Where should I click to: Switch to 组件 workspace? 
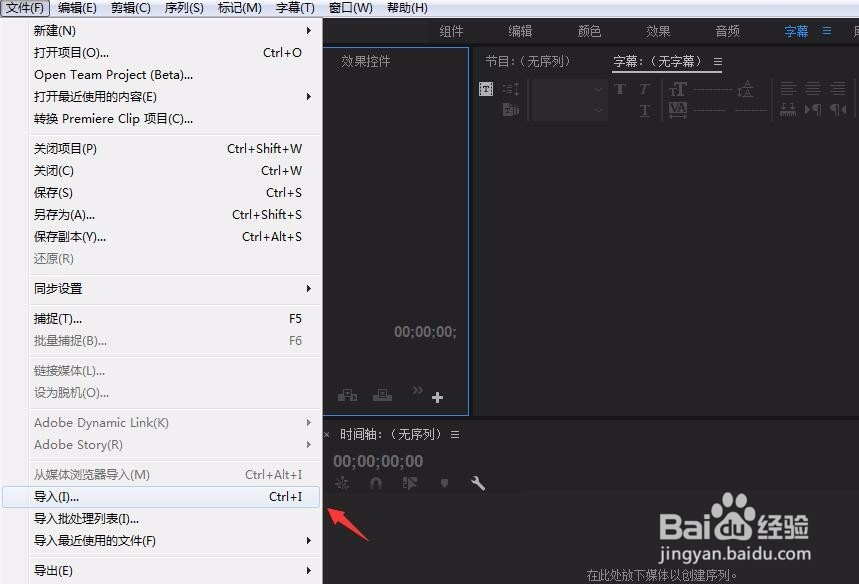pos(451,31)
